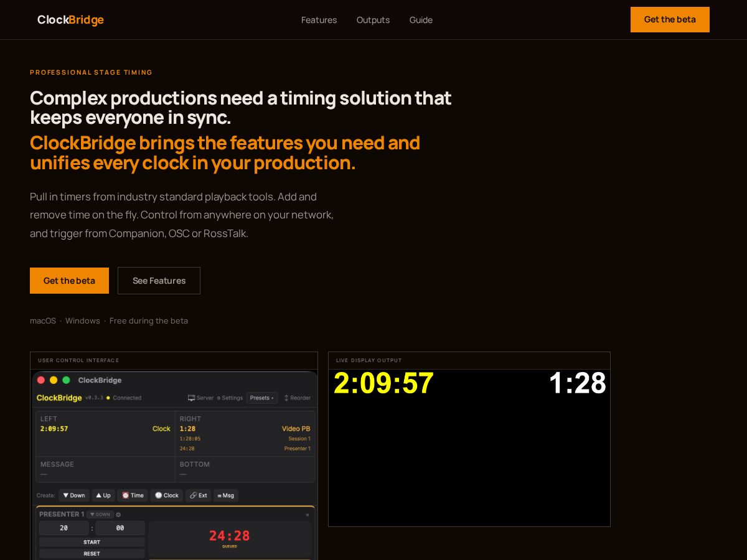This screenshot has width=747, height=560.
Task: Open the Outputs nav link
Action: pyautogui.click(x=373, y=20)
